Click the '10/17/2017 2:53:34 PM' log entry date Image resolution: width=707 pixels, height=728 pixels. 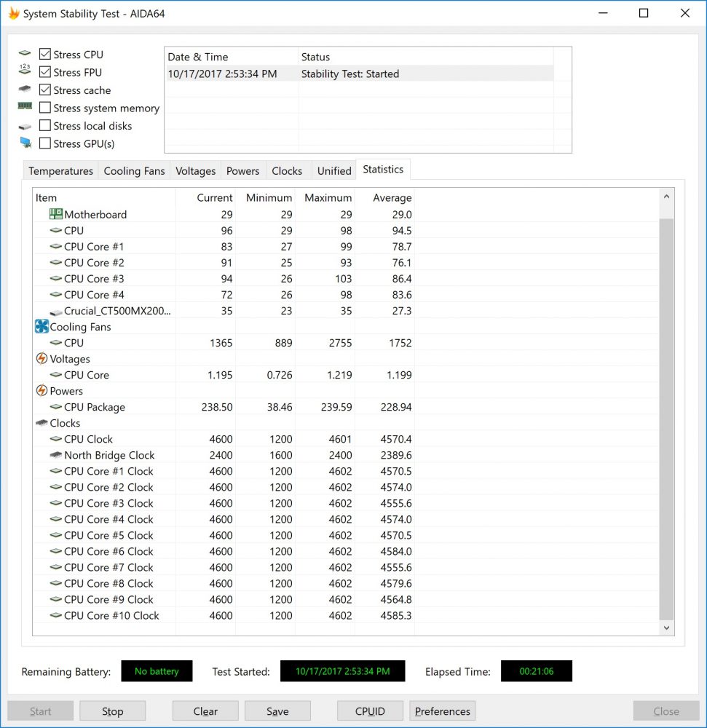tap(222, 74)
